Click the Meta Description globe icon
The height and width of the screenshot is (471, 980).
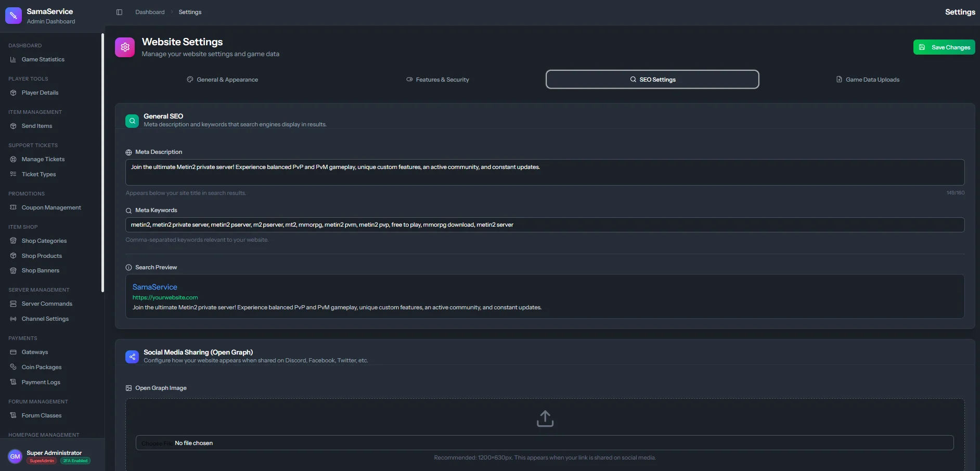128,152
